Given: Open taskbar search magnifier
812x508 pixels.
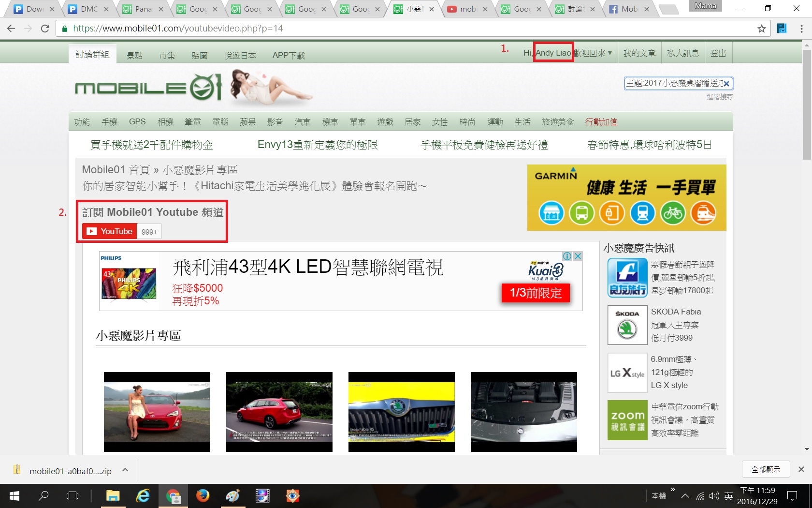Looking at the screenshot, I should coord(43,496).
